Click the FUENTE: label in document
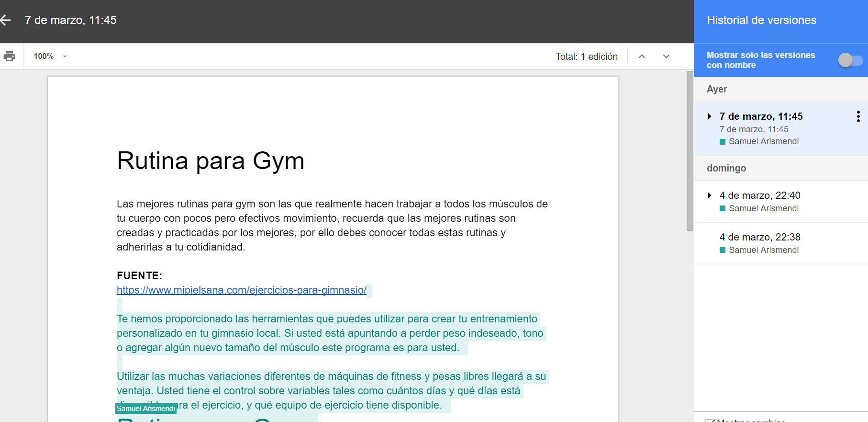This screenshot has width=868, height=422. pyautogui.click(x=139, y=276)
